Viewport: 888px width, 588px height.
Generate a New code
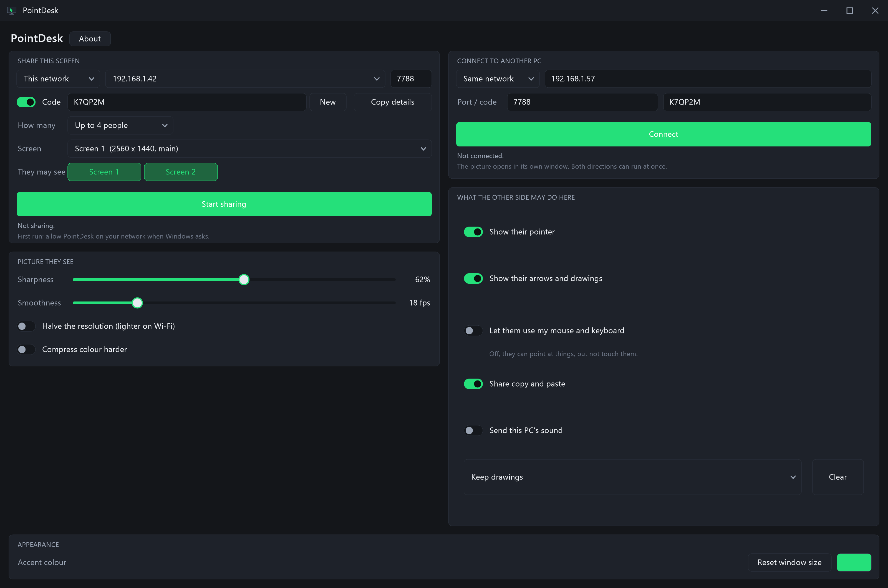(327, 102)
